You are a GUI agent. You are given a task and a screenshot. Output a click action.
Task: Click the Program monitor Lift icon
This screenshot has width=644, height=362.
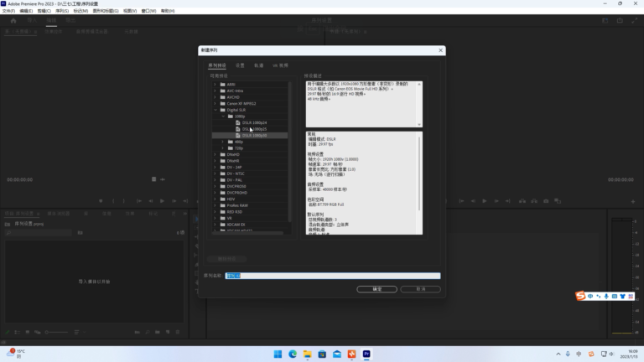click(522, 201)
